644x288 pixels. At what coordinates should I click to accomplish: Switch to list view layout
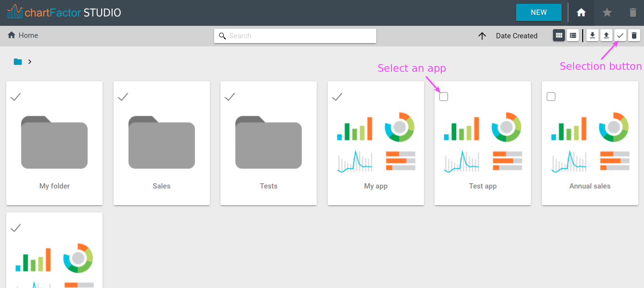click(573, 35)
